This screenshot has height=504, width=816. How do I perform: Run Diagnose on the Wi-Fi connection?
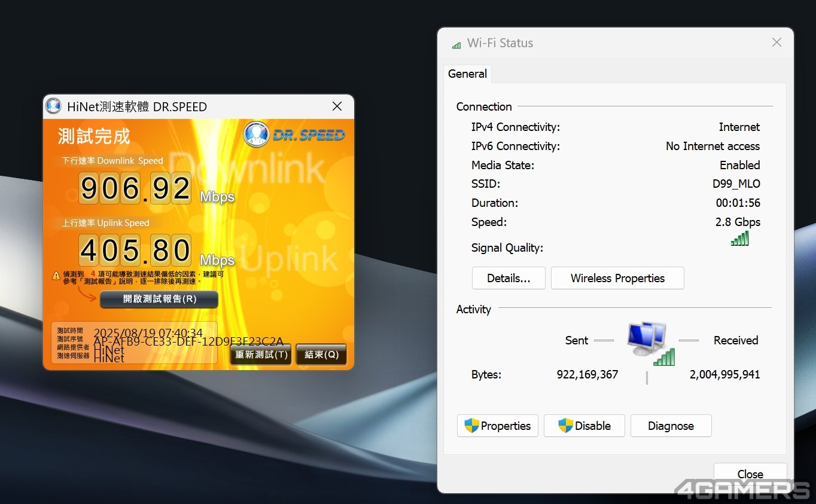[x=671, y=426]
